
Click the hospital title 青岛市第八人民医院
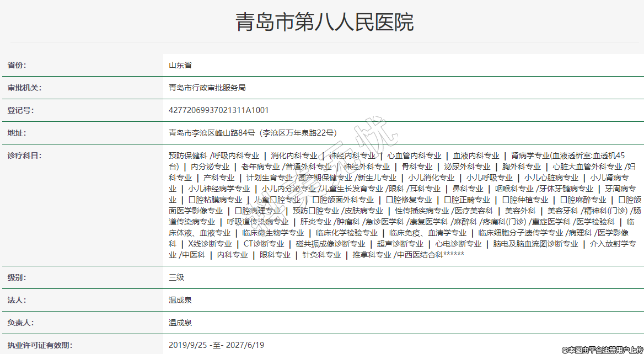[x=324, y=23]
